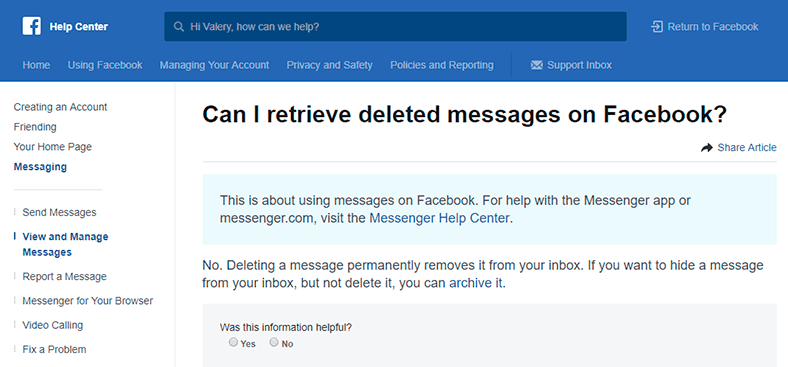Open the Managing Your Account menu
The width and height of the screenshot is (788, 367).
215,65
